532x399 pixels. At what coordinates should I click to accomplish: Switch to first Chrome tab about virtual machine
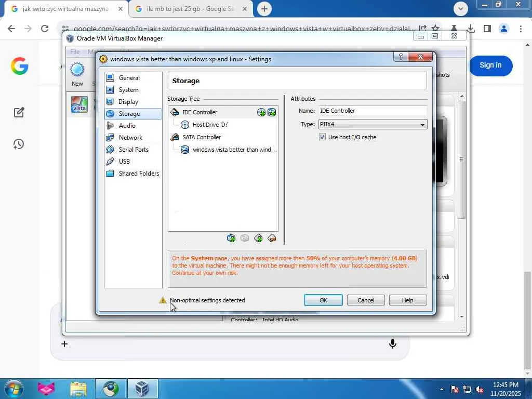[x=65, y=9]
